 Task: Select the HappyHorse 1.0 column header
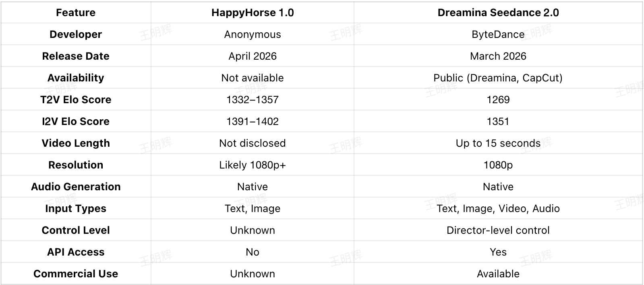(x=253, y=12)
